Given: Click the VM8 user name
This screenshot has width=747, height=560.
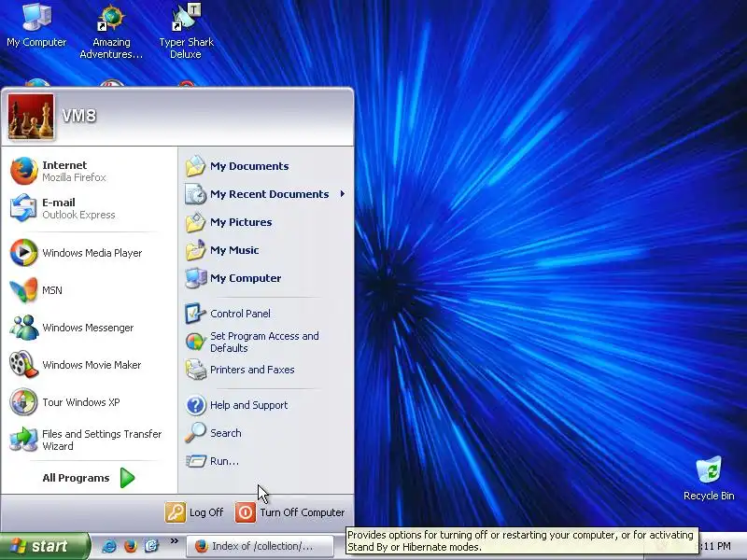Looking at the screenshot, I should pyautogui.click(x=79, y=116).
